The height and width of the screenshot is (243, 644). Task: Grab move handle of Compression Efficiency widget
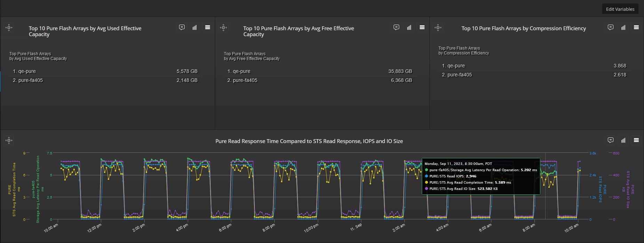coord(438,27)
